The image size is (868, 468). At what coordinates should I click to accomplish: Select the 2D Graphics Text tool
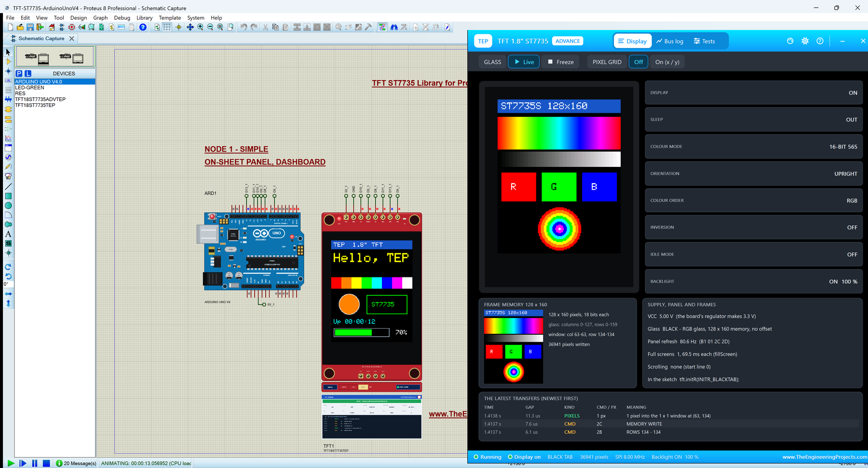coord(8,234)
